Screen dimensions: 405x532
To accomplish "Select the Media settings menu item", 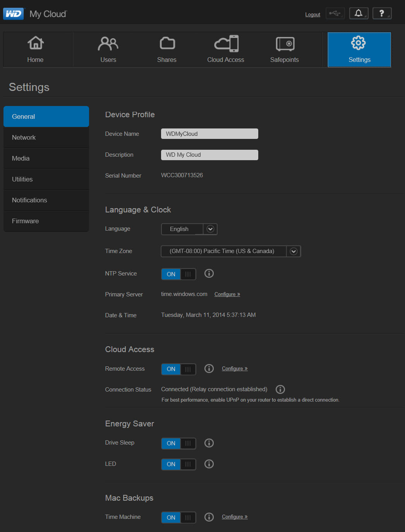I will point(46,158).
